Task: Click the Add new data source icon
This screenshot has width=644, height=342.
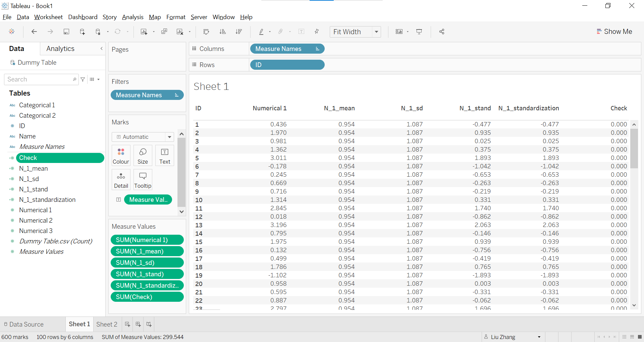Action: coord(82,32)
